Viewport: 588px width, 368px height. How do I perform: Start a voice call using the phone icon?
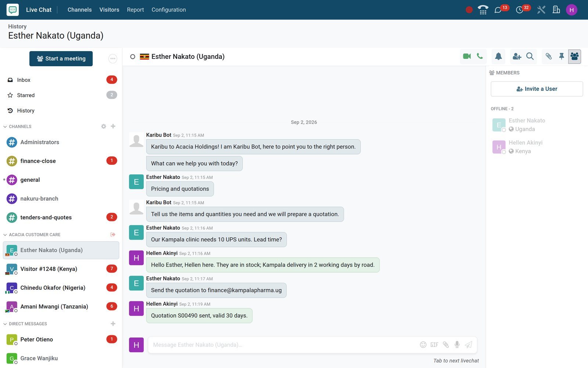click(480, 56)
